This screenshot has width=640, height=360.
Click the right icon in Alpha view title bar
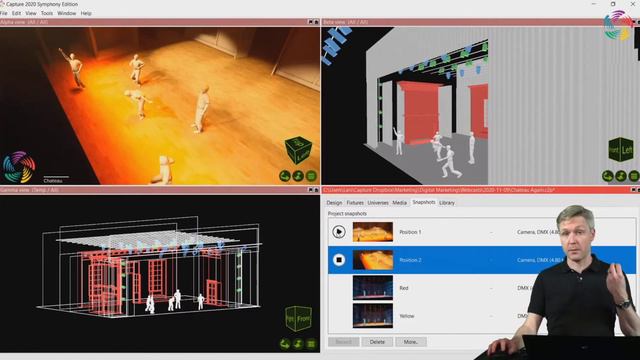tap(316, 22)
